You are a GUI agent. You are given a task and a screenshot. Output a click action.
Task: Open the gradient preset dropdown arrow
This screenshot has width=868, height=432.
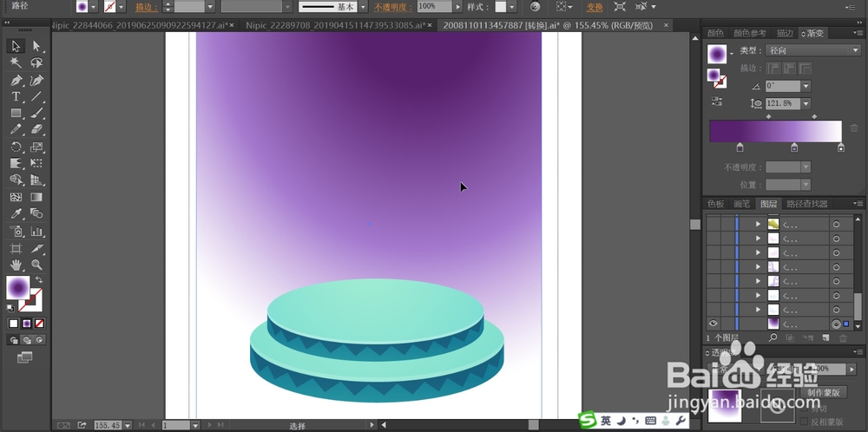(732, 54)
